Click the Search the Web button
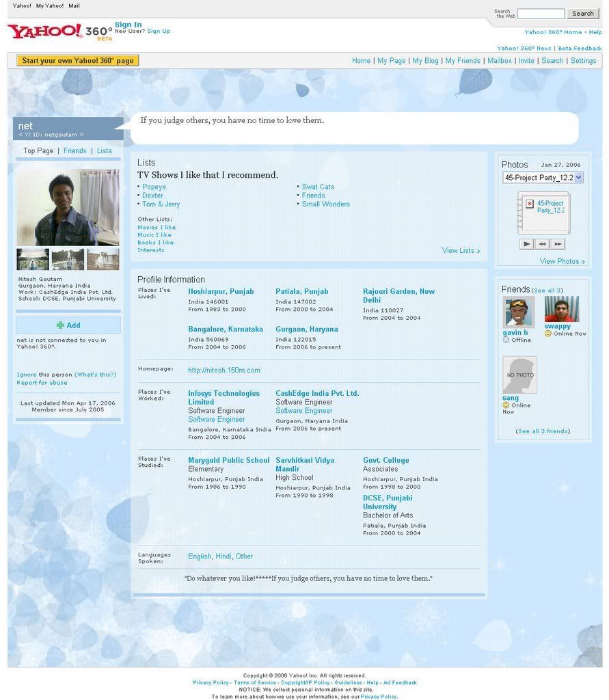This screenshot has height=700, width=609. (x=583, y=14)
